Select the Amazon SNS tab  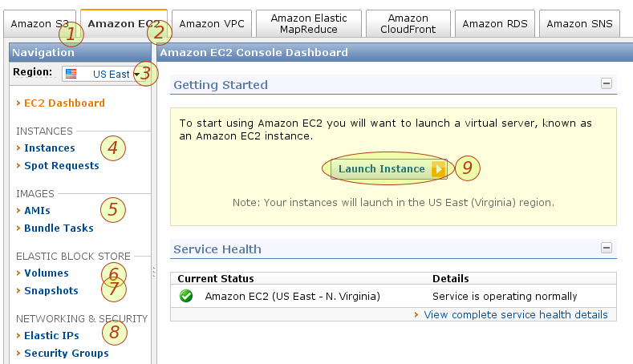pyautogui.click(x=578, y=23)
